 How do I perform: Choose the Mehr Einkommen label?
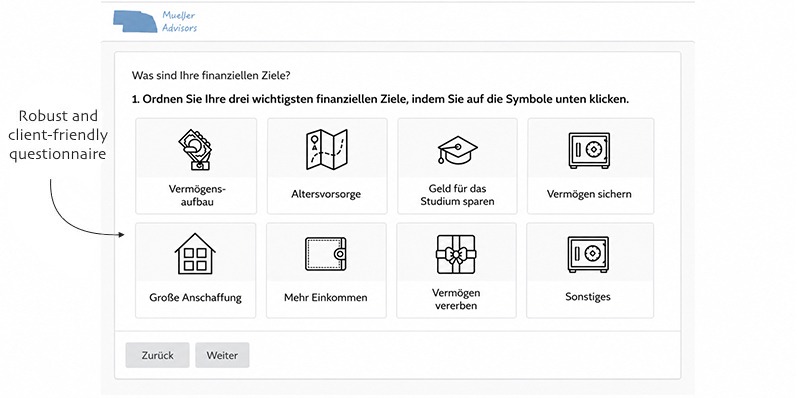325,298
